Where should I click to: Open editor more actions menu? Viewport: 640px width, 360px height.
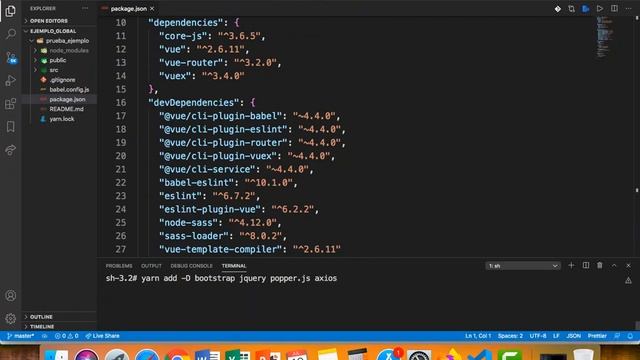pyautogui.click(x=629, y=9)
